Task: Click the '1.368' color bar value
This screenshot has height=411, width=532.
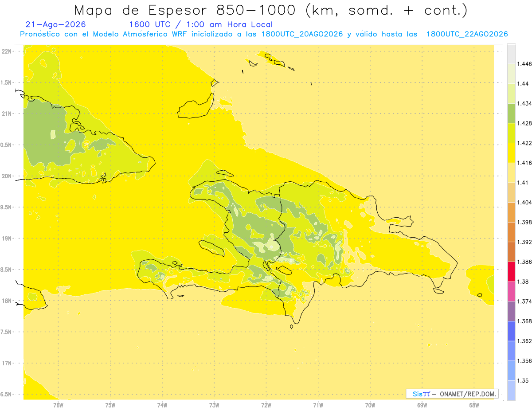Action: [x=525, y=321]
